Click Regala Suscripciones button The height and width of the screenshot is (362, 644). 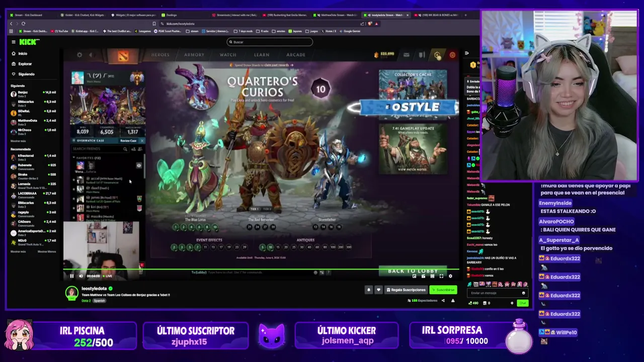coord(406,290)
